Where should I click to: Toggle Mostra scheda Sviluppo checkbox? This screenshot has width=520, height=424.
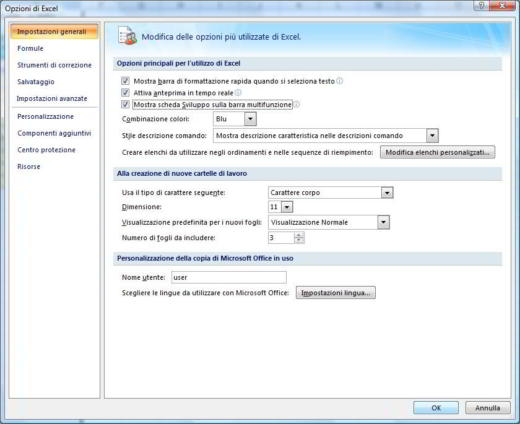(125, 105)
